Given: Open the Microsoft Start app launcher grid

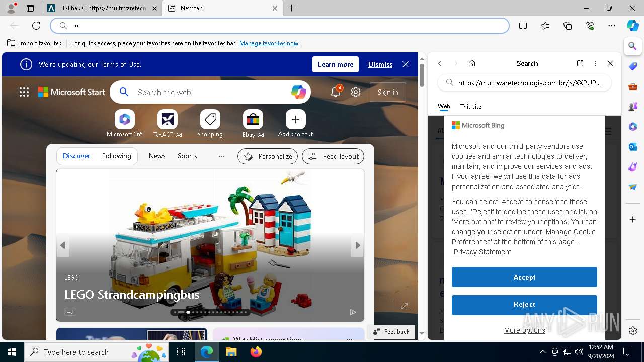Looking at the screenshot, I should 24,92.
